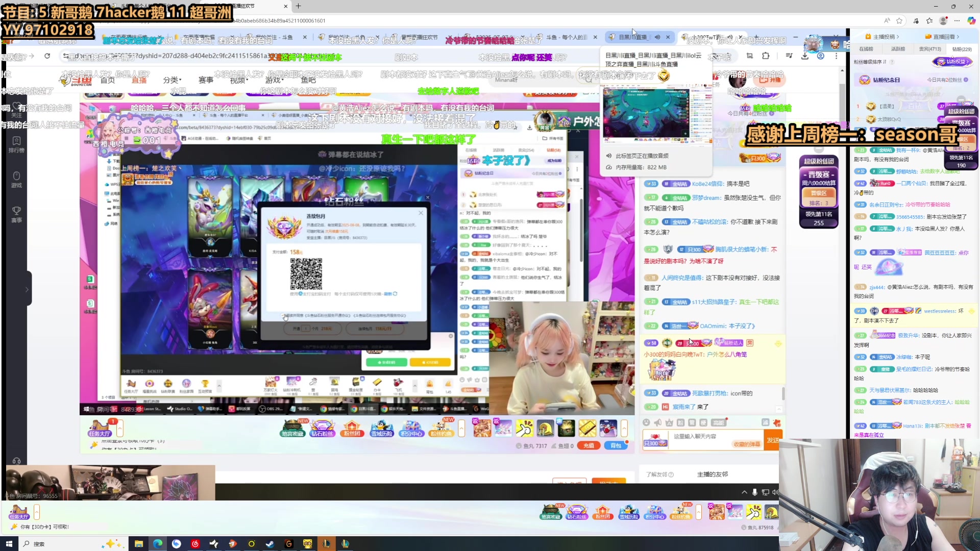Open 任务大厅 in the bottom outer toolbar

point(19,512)
